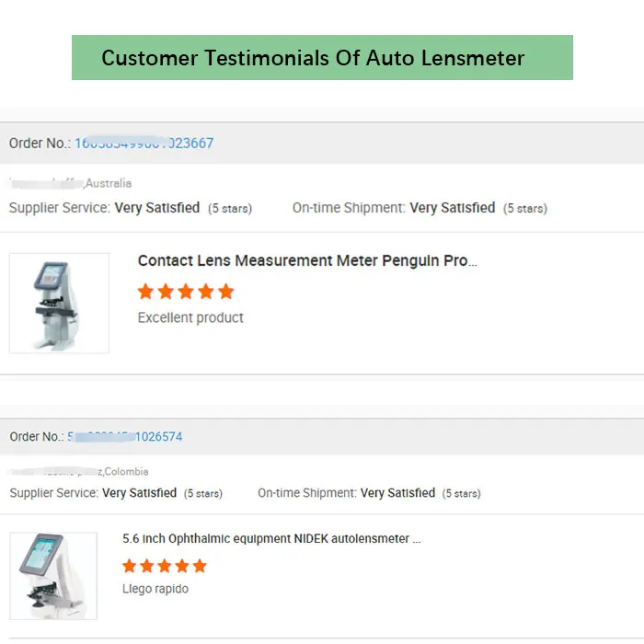Open 5.6 inch Ophthalmic equipment NIDEK title
This screenshot has height=644, width=644.
click(271, 539)
